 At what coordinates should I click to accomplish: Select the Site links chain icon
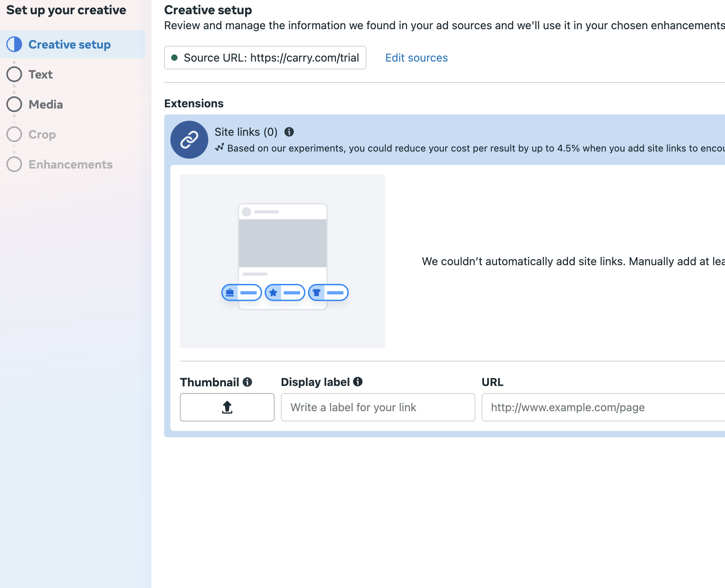coord(189,140)
